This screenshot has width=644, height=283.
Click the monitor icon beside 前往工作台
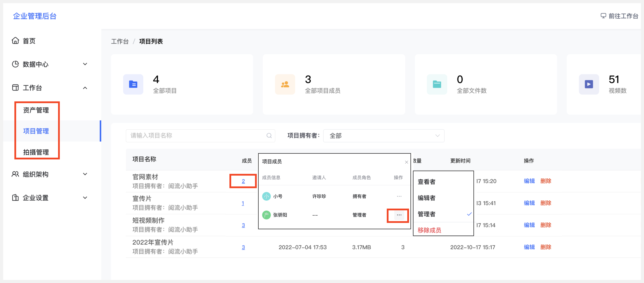click(x=603, y=16)
